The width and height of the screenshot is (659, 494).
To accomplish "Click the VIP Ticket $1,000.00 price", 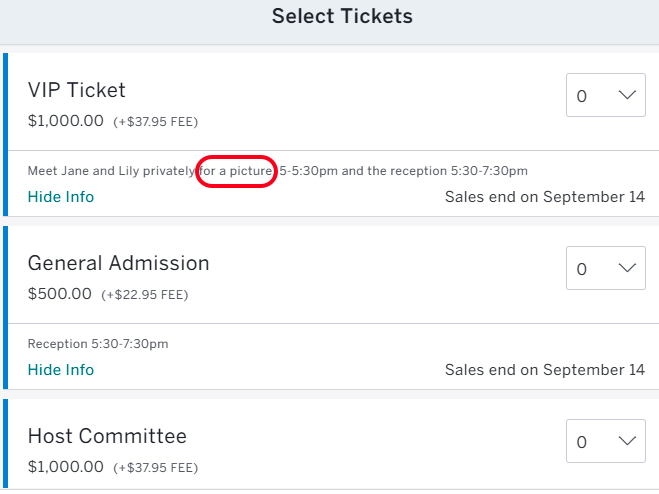I will pos(66,121).
